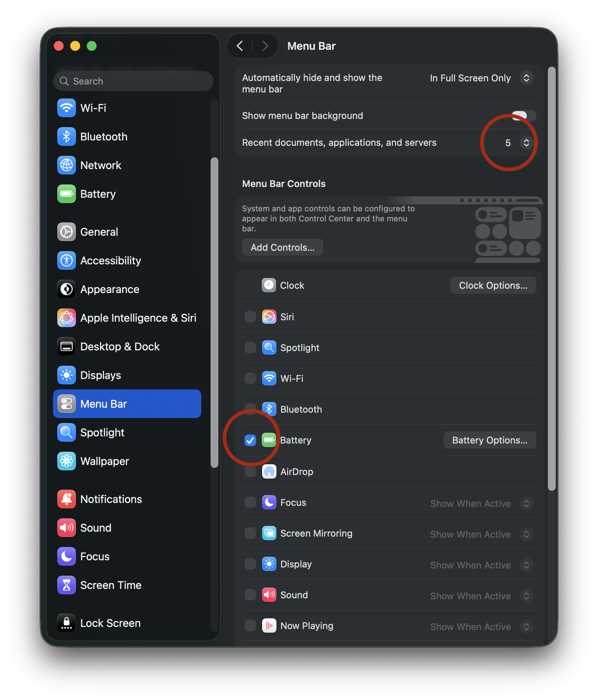Open the Appearance settings pane

(x=127, y=289)
